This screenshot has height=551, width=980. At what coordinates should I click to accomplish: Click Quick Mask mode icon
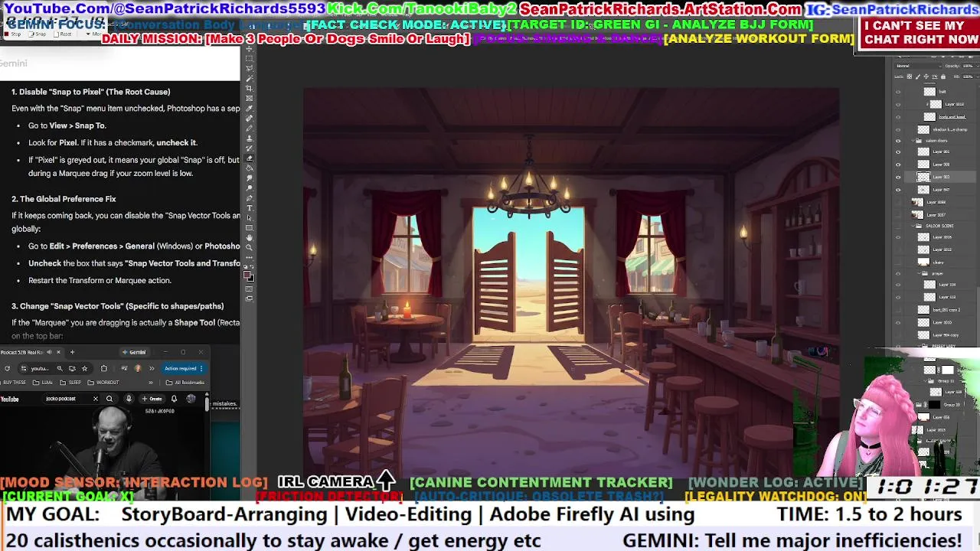[x=249, y=289]
